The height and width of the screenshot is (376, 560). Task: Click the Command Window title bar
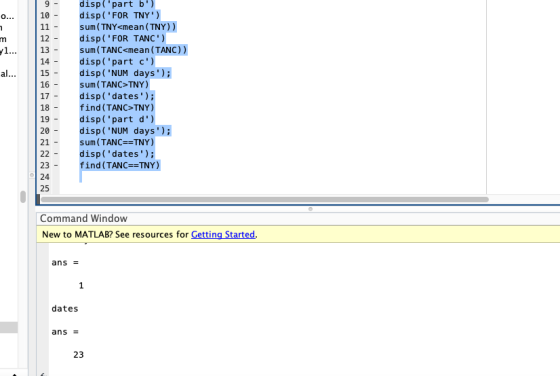pyautogui.click(x=298, y=219)
